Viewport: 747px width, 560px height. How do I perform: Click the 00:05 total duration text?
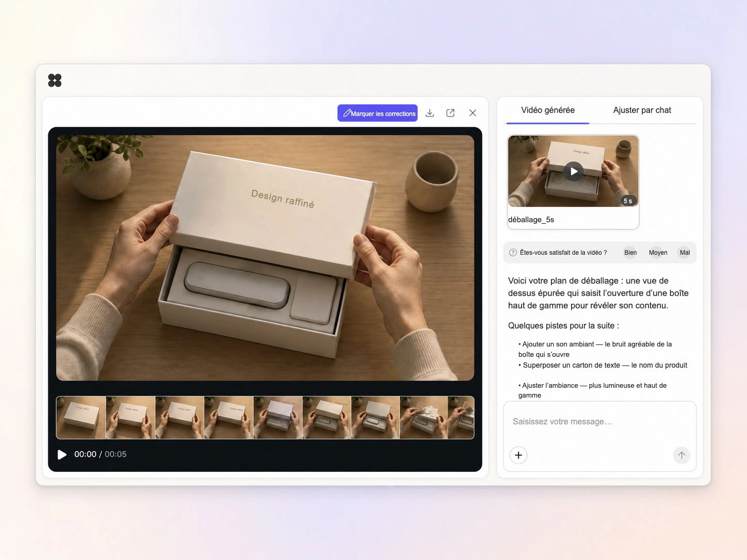pyautogui.click(x=116, y=454)
